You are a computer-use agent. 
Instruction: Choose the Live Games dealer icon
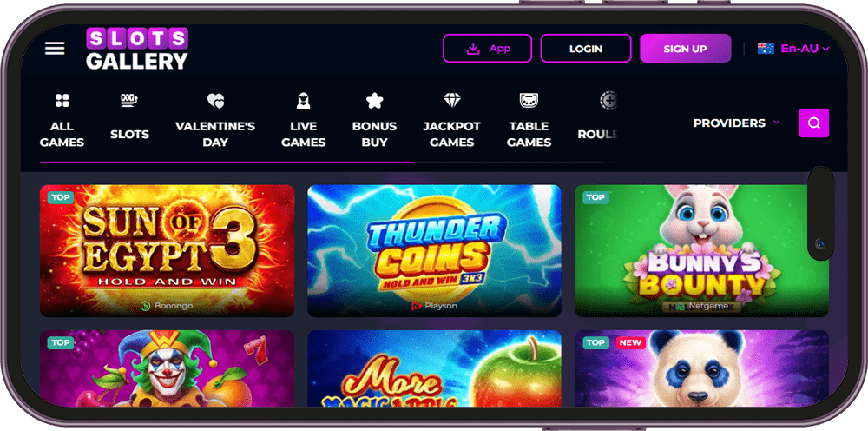coord(303,101)
